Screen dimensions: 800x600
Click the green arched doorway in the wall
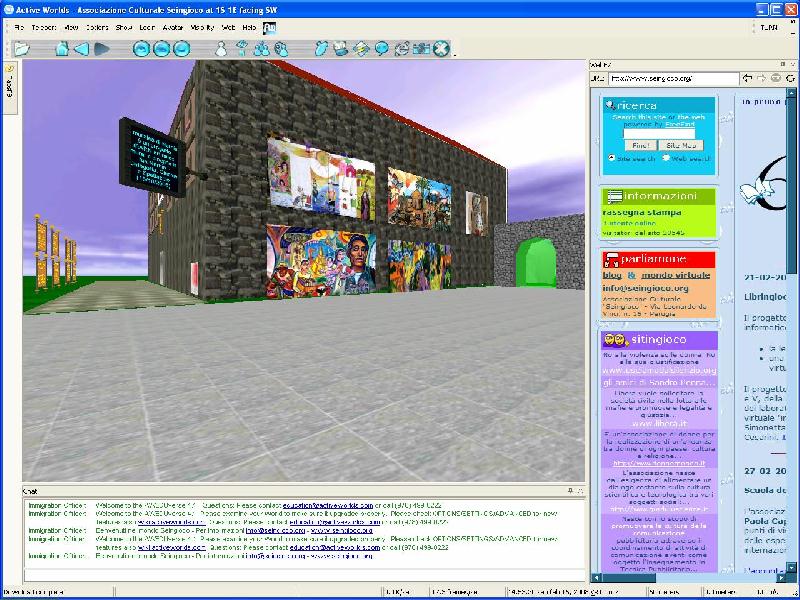[536, 262]
